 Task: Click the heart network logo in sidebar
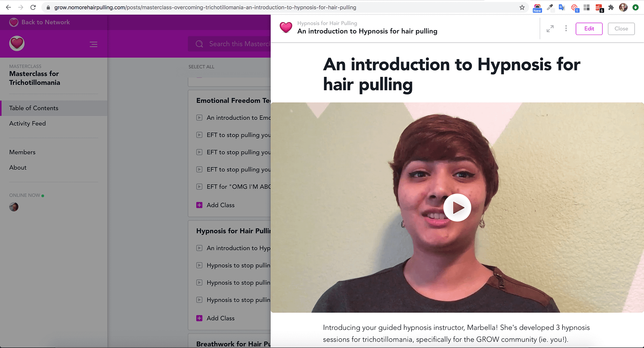[x=17, y=43]
